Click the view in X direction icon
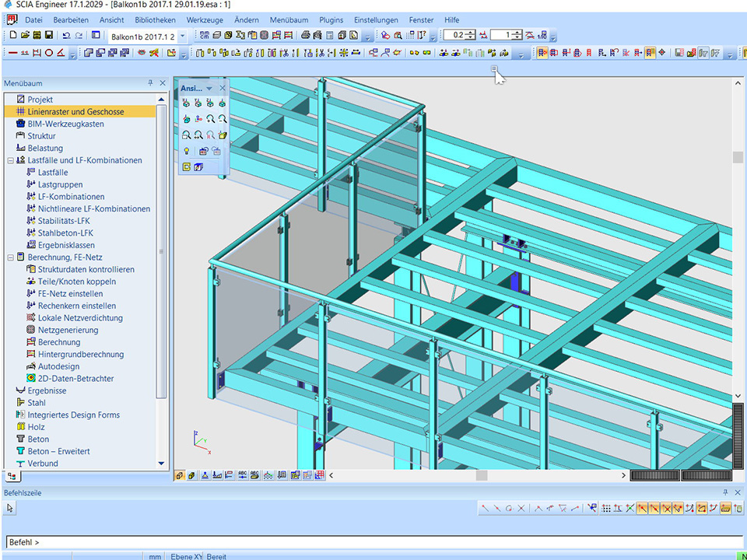747x560 pixels. pyautogui.click(x=187, y=103)
